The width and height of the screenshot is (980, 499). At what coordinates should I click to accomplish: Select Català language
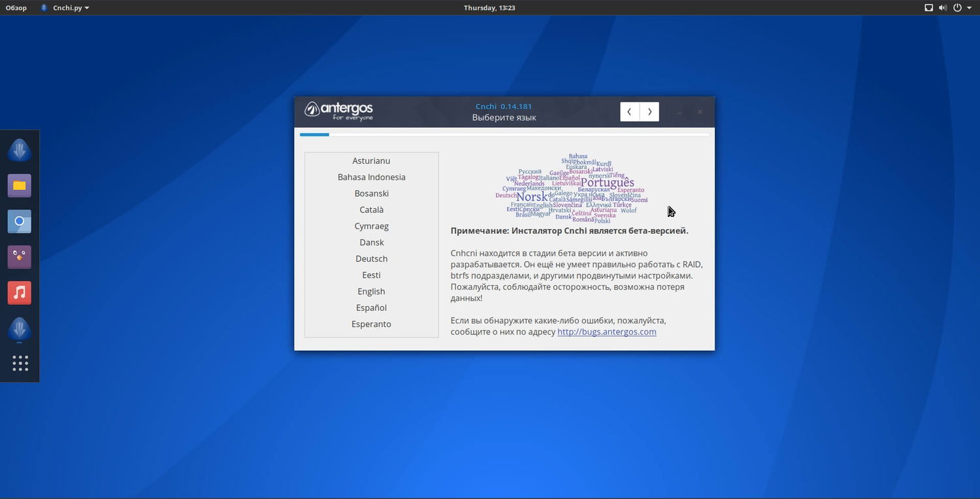pos(371,210)
